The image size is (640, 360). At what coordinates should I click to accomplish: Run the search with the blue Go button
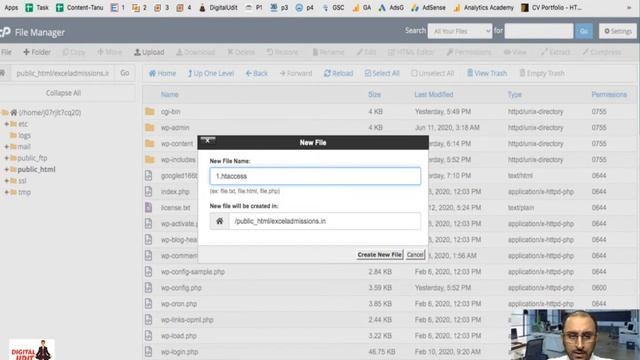point(584,31)
